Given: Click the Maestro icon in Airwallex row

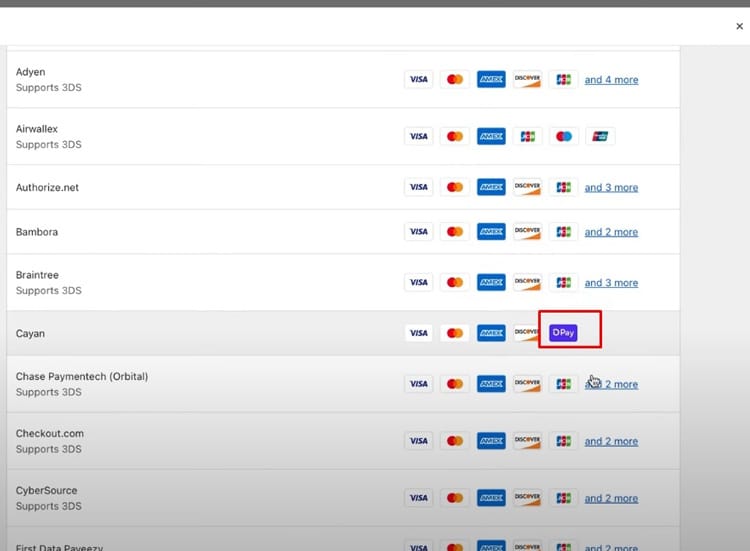Looking at the screenshot, I should 563,137.
